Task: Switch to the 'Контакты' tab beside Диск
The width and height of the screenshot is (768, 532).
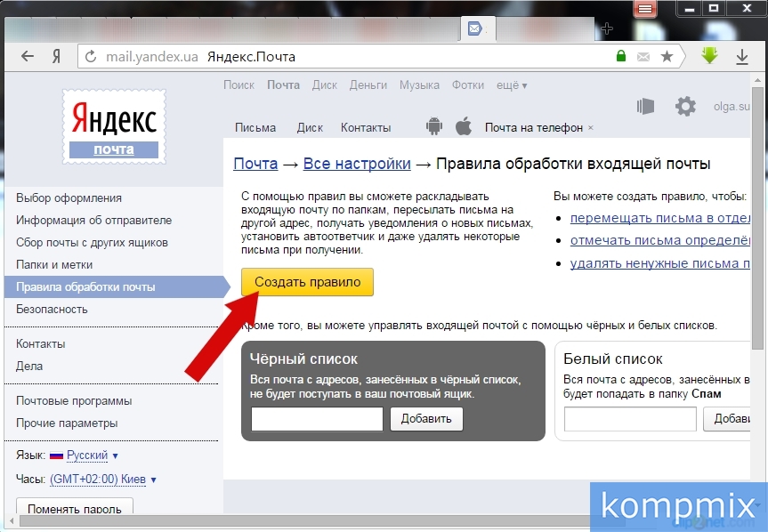Action: (x=366, y=128)
